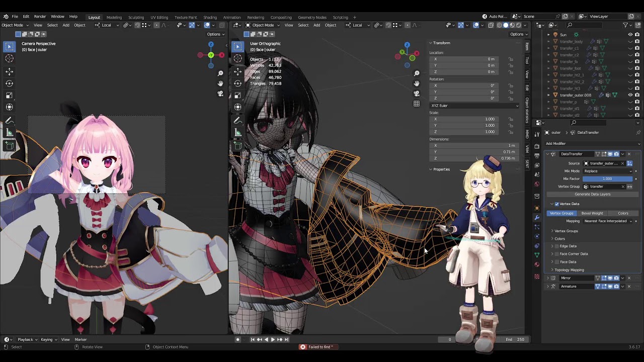644x362 pixels.
Task: Click the hand pan icon in left viewport
Action: point(220,83)
